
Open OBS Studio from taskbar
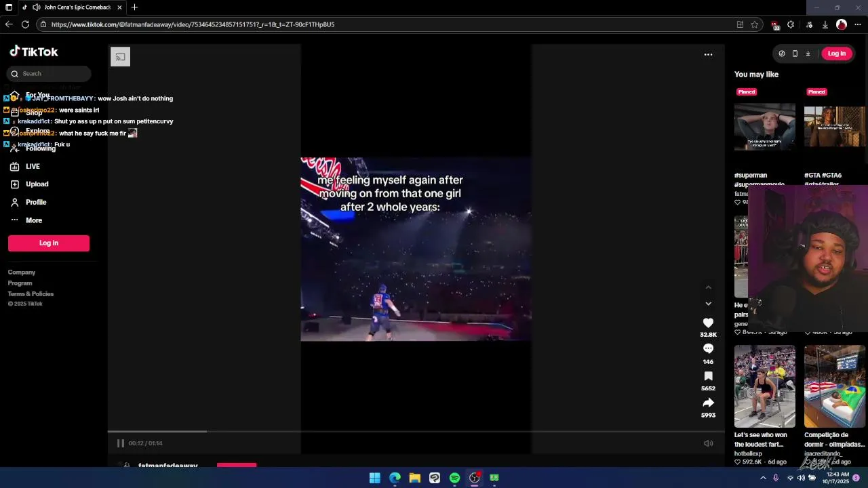point(475,478)
